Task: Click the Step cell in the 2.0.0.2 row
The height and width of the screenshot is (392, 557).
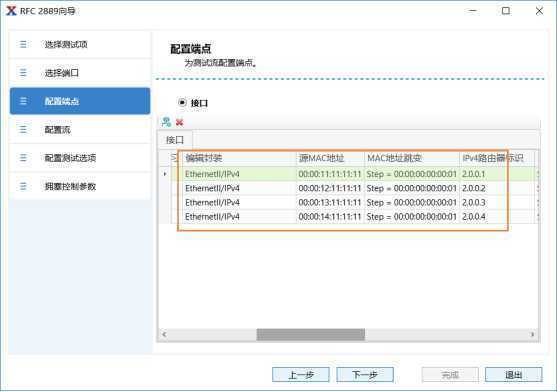Action: click(x=412, y=188)
